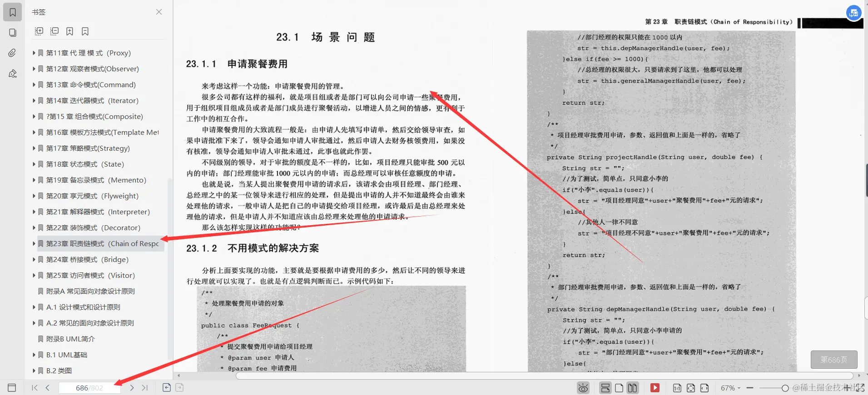Click heading 23.1.1 申请聚餐费用

point(237,64)
